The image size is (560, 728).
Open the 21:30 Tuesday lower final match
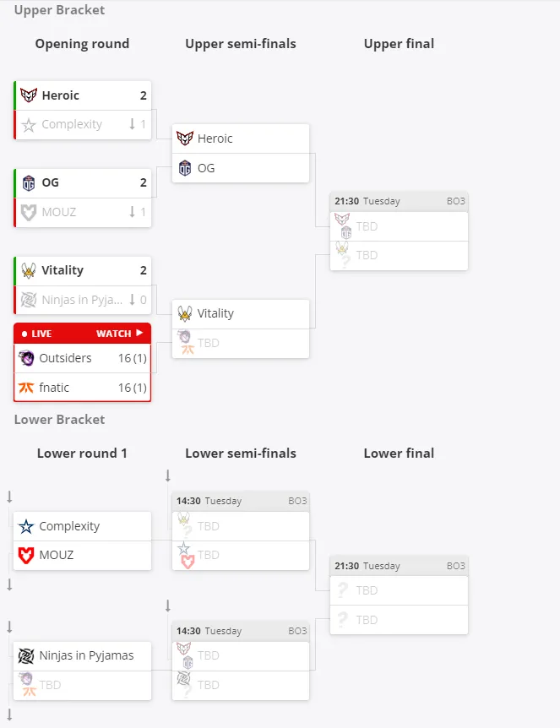point(399,566)
